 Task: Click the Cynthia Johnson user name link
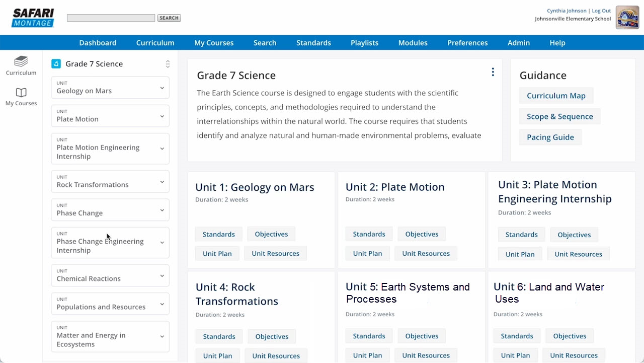(x=567, y=11)
